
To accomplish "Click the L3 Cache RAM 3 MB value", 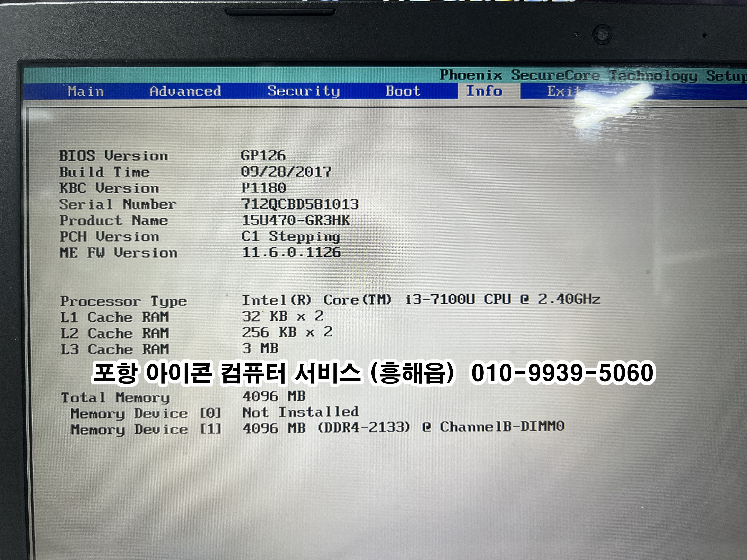I will tap(260, 348).
